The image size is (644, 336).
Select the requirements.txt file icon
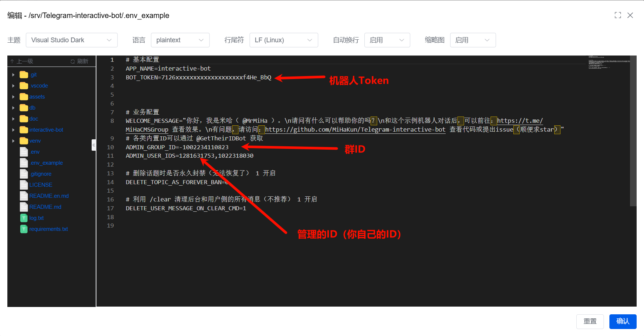tap(24, 229)
